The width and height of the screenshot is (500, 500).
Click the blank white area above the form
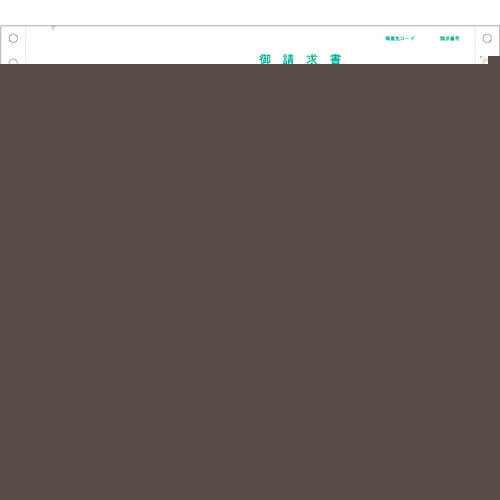[x=250, y=12]
